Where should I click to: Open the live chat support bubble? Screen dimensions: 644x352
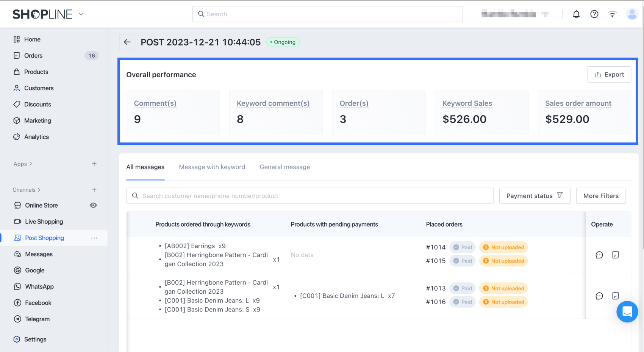click(x=627, y=311)
